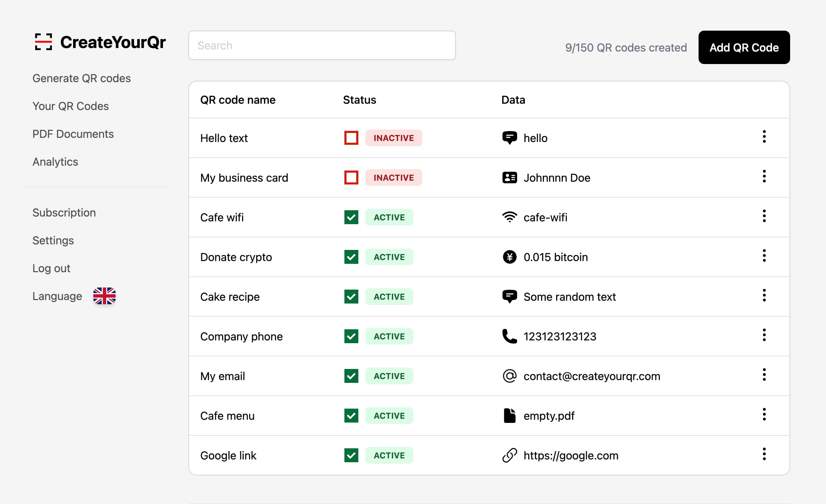Screen dimensions: 826x504
Task: Click the text bubble icon for Cake recipe
Action: coord(509,296)
